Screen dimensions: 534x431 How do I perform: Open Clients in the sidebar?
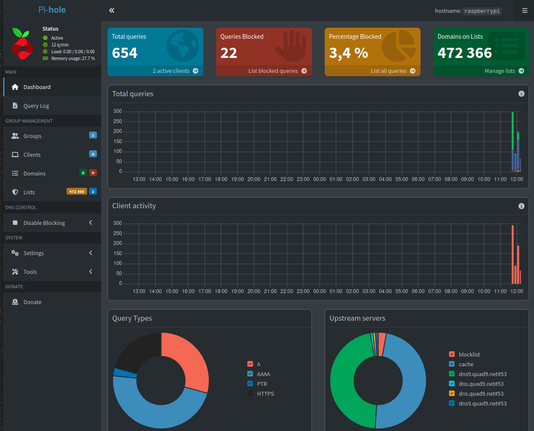tap(52, 155)
